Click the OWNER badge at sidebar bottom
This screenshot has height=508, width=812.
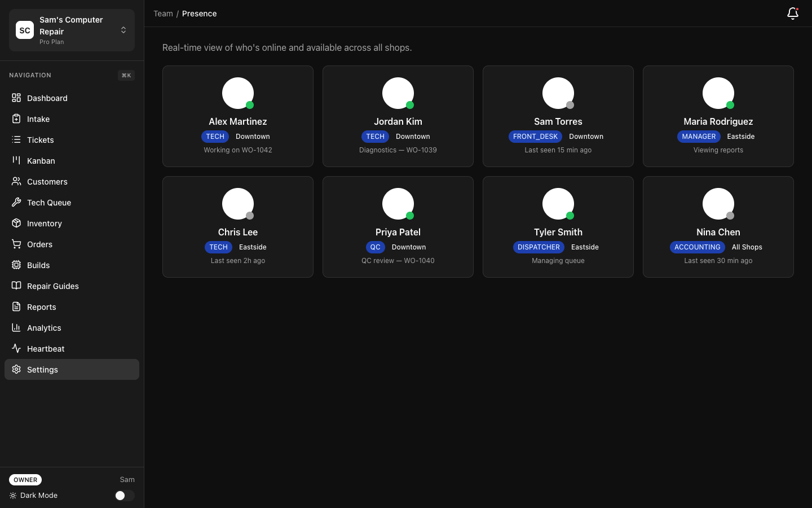coord(25,480)
